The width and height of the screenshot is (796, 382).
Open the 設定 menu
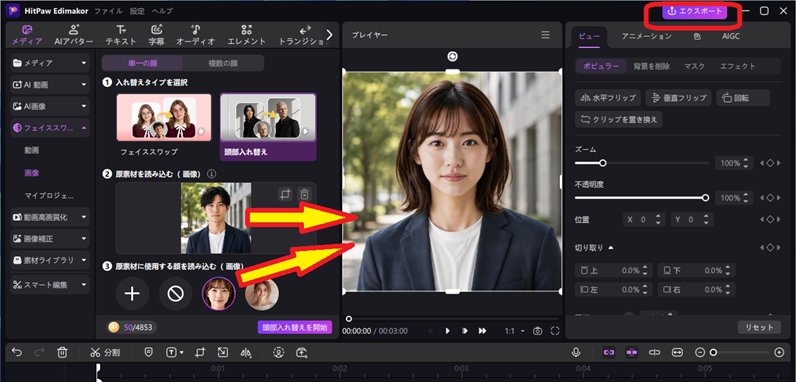137,11
